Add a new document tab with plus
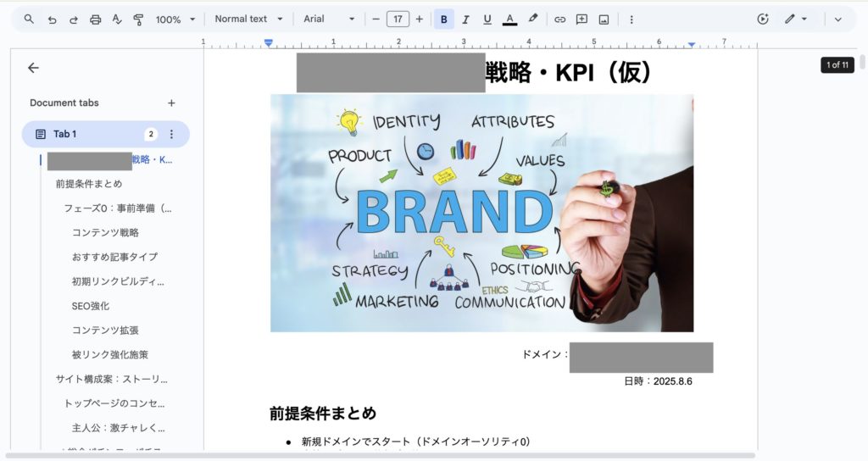Image resolution: width=868 pixels, height=461 pixels. pyautogui.click(x=171, y=103)
